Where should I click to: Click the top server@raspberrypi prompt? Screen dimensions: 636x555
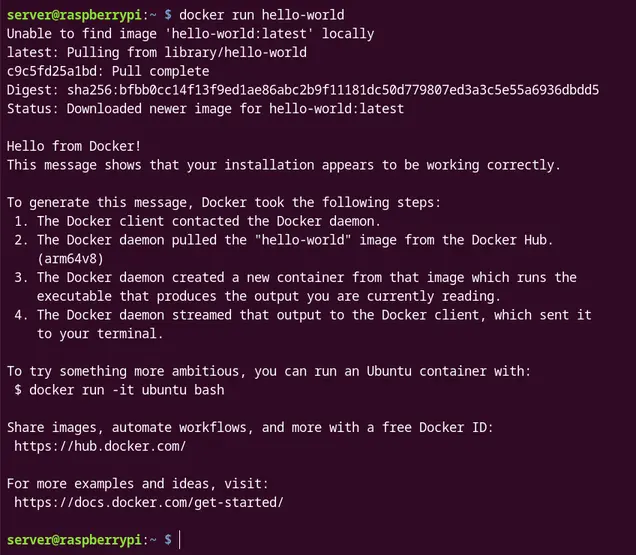tap(76, 15)
